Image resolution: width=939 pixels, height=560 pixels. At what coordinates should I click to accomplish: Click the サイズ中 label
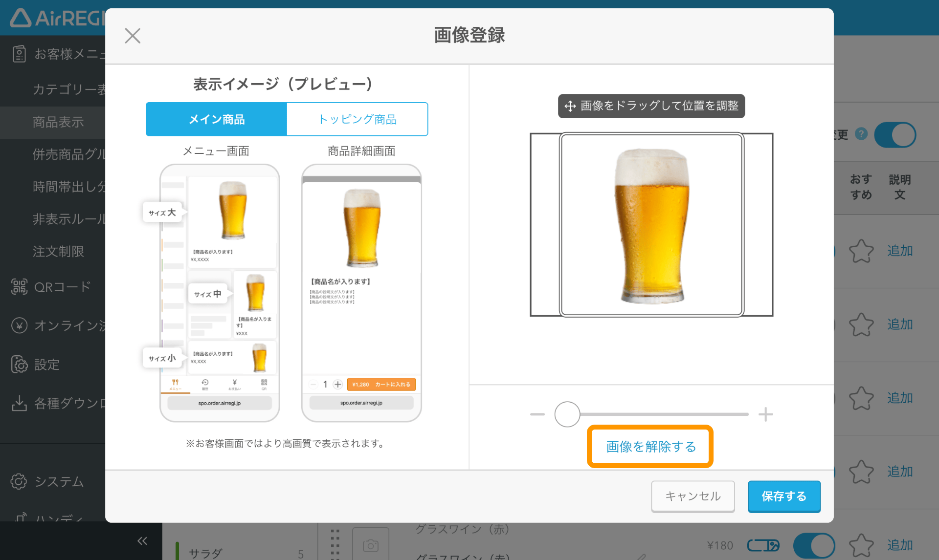[x=208, y=294]
